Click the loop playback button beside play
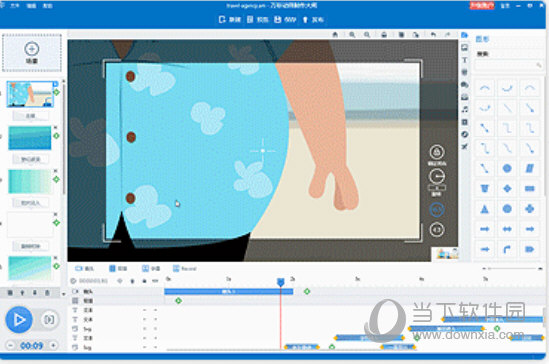 coord(49,319)
